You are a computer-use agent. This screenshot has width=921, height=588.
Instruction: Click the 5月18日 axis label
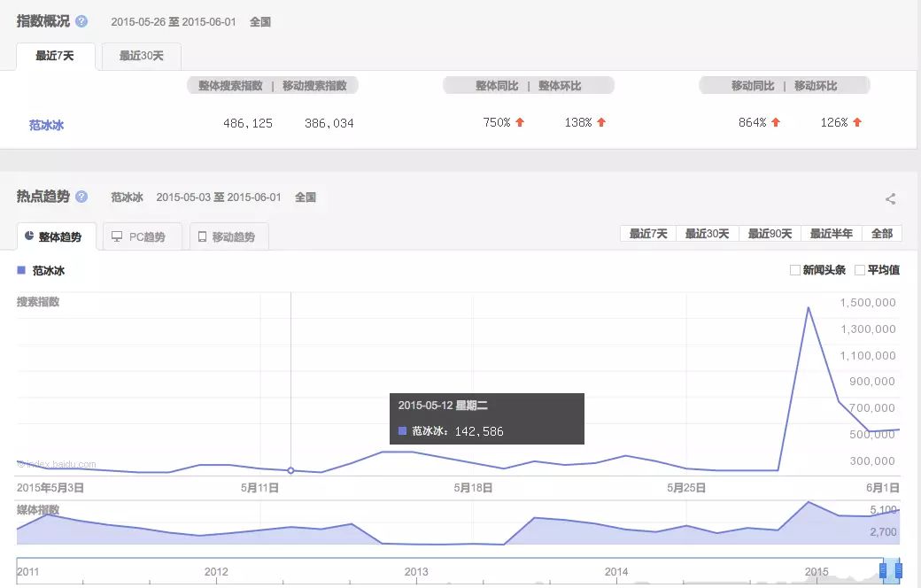(x=473, y=488)
